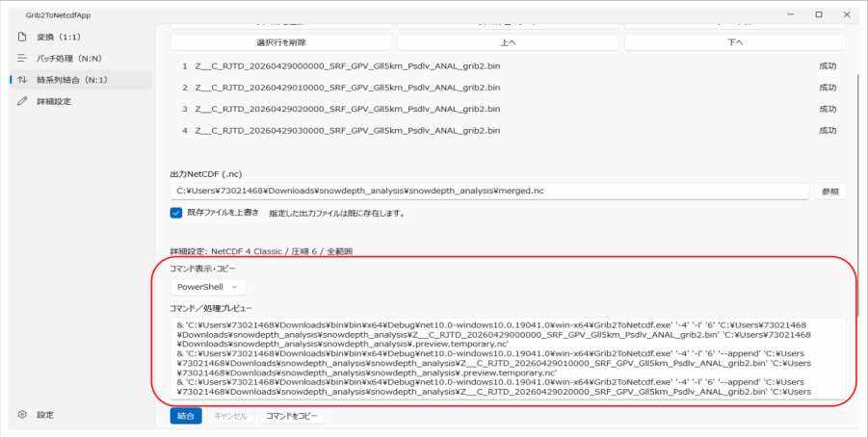Click the 詳細設定 pencil icon
The width and height of the screenshot is (868, 438).
[x=22, y=101]
